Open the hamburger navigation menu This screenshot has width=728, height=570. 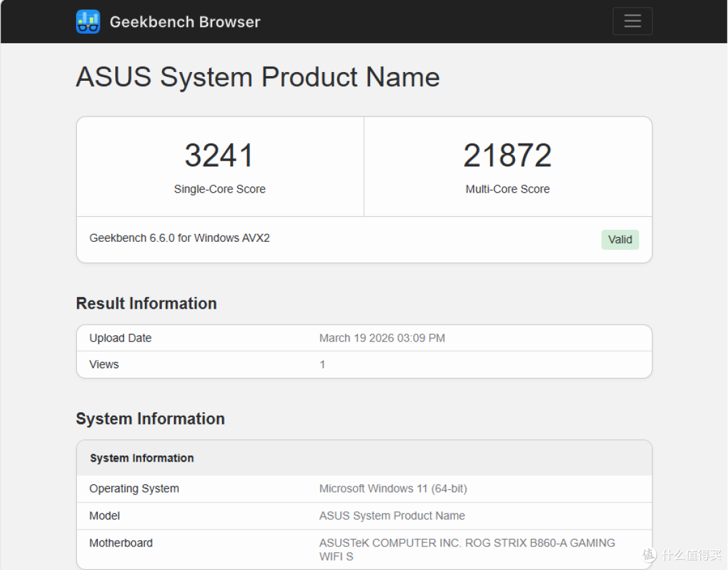[x=632, y=21]
